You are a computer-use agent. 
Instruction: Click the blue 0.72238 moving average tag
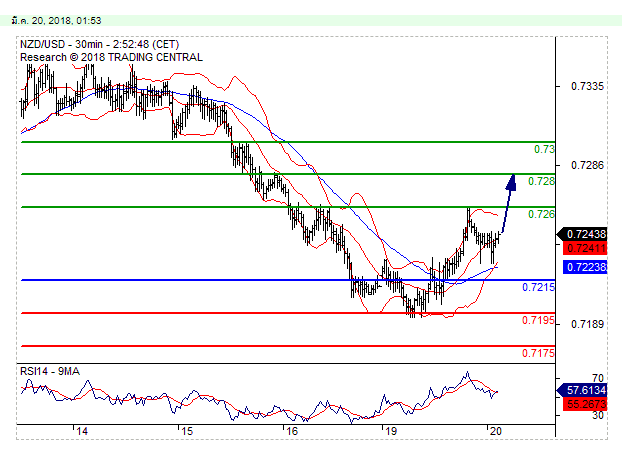[x=585, y=267]
